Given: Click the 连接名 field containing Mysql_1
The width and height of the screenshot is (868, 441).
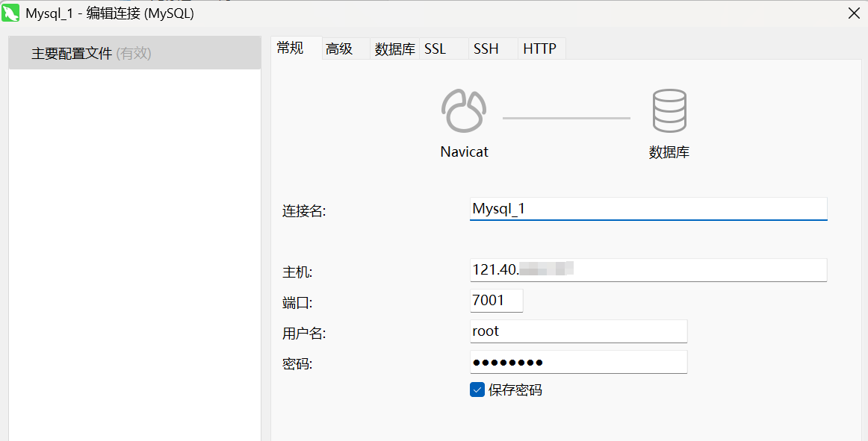Looking at the screenshot, I should coord(648,209).
